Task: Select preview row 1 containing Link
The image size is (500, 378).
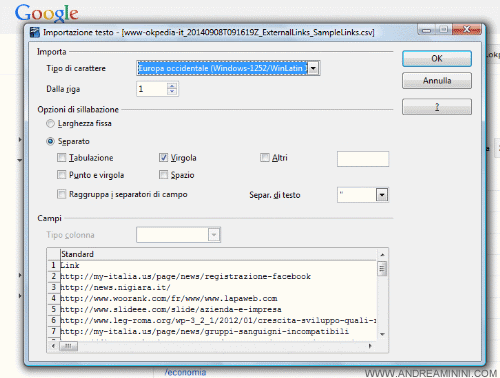Action: click(218, 265)
